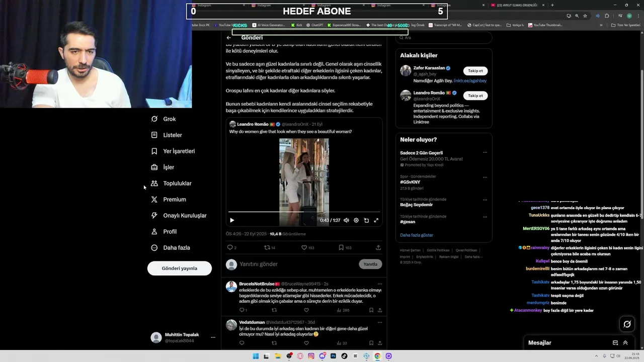
Task: Open more options for #gesan trend
Action: 485,217
